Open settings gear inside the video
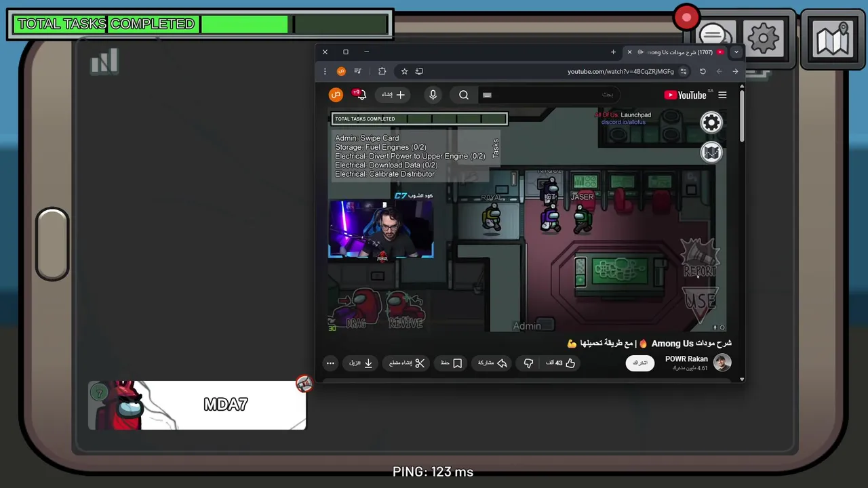The height and width of the screenshot is (488, 868). 711,123
